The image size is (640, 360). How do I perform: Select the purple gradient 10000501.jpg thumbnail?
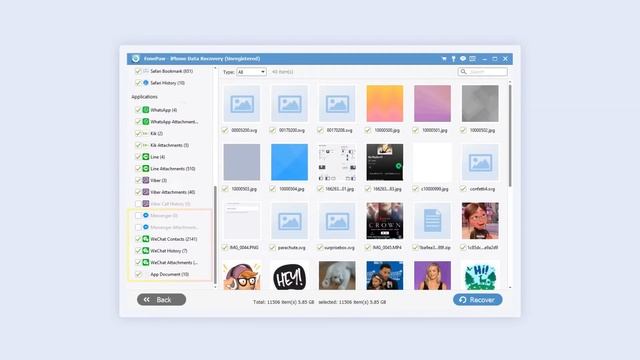pyautogui.click(x=433, y=104)
